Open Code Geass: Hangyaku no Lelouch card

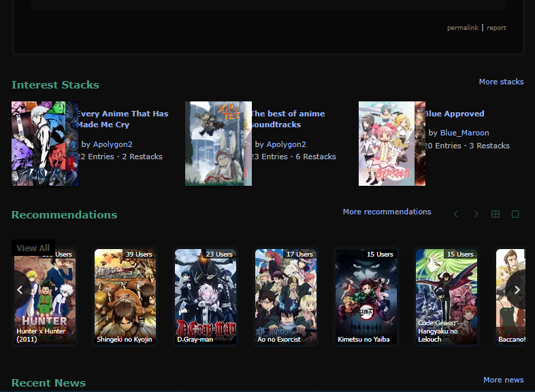[447, 297]
